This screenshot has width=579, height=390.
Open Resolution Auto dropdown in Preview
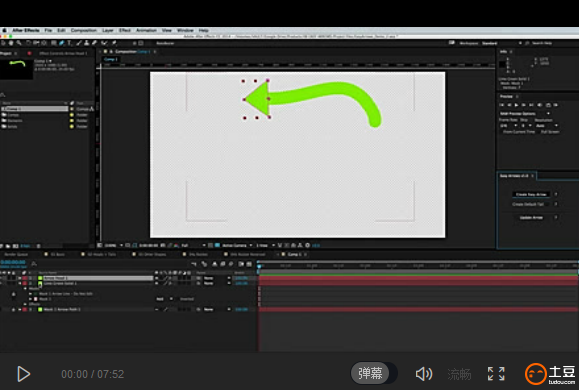(x=546, y=126)
